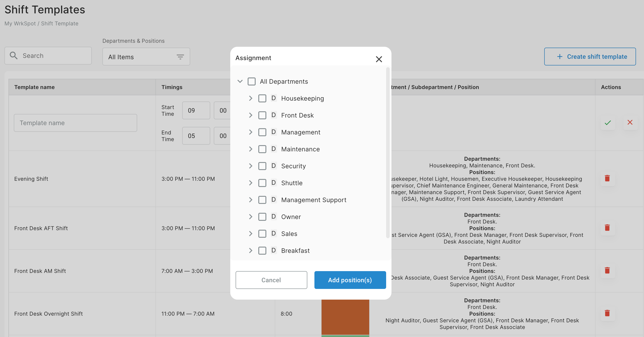Click the search magnifier icon
This screenshot has height=337, width=644.
pos(14,55)
